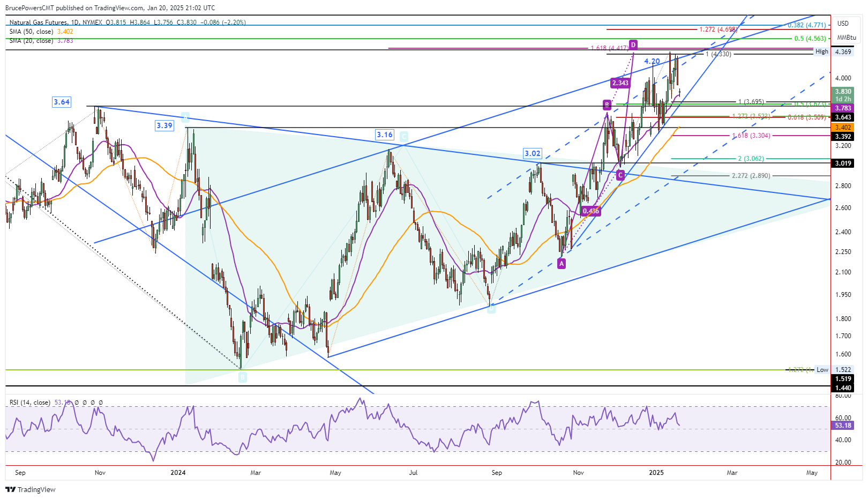Click the 2.600 level on price axis
Image resolution: width=868 pixels, height=499 pixels.
[x=843, y=208]
